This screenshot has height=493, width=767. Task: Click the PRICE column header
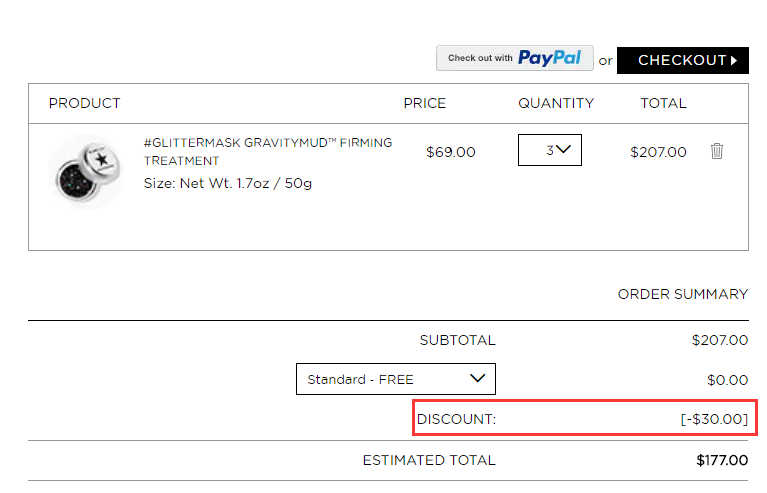(425, 103)
